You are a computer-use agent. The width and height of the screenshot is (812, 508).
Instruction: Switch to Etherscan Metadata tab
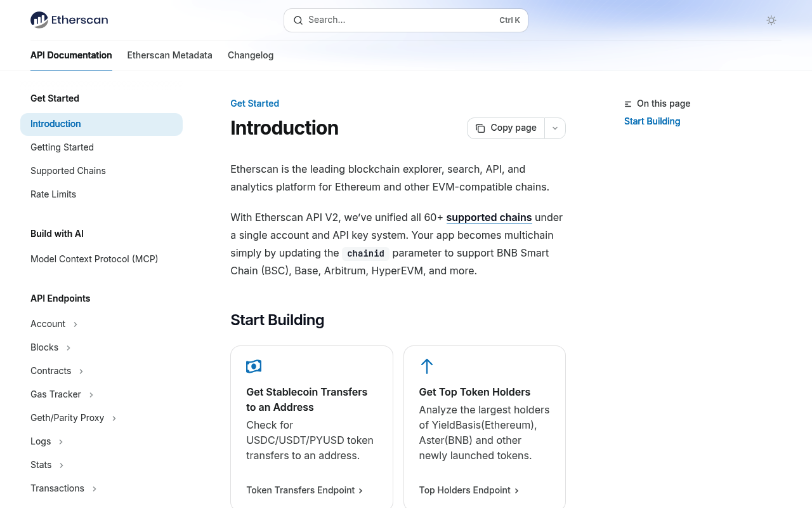tap(169, 55)
